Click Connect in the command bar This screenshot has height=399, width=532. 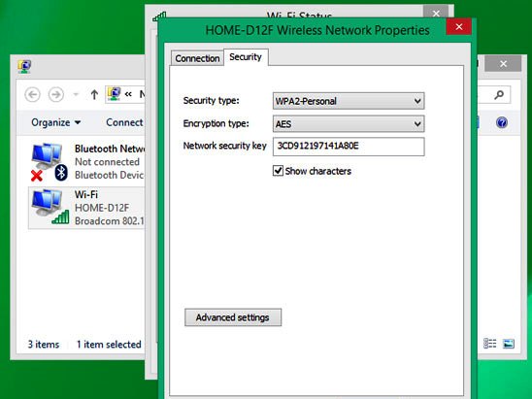click(x=124, y=122)
